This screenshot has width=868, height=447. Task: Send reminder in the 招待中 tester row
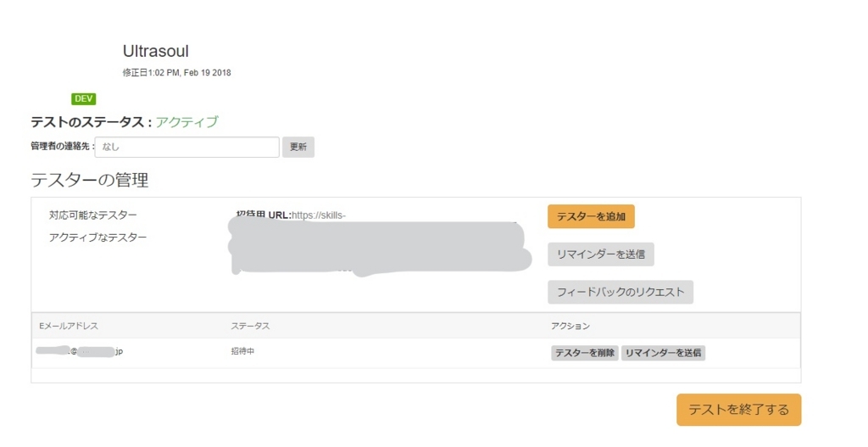[663, 353]
